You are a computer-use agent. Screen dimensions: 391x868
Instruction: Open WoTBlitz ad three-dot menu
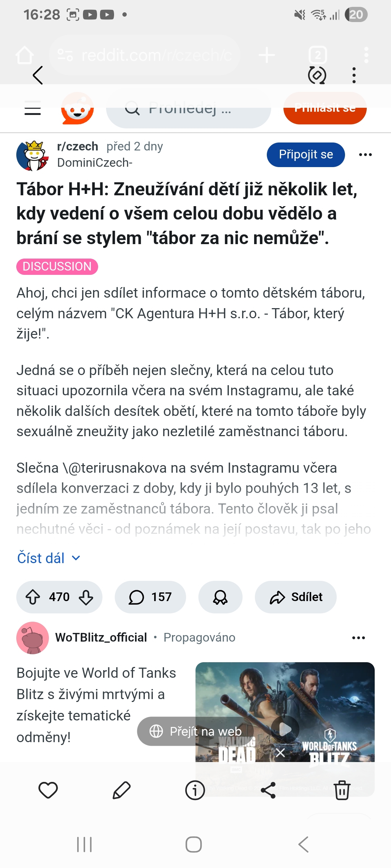358,638
